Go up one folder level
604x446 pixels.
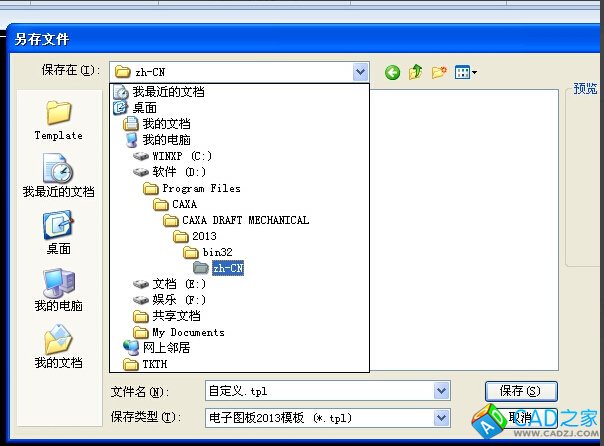(415, 72)
